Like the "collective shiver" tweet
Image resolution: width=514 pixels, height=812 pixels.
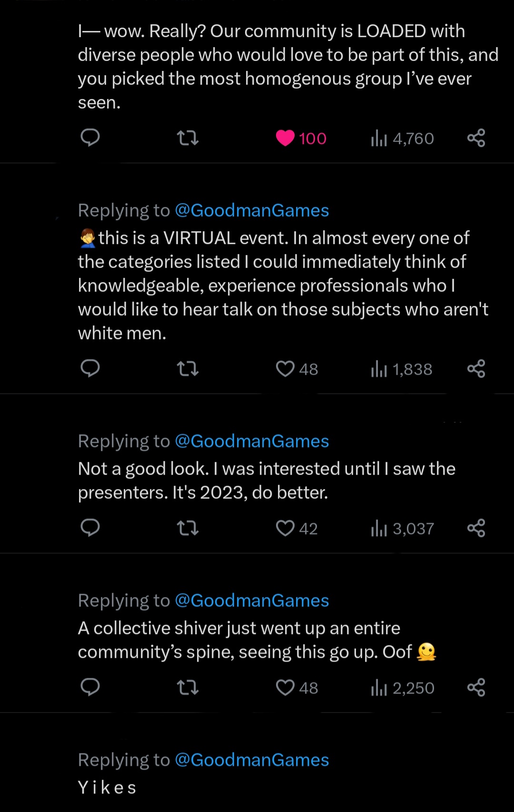click(x=286, y=688)
